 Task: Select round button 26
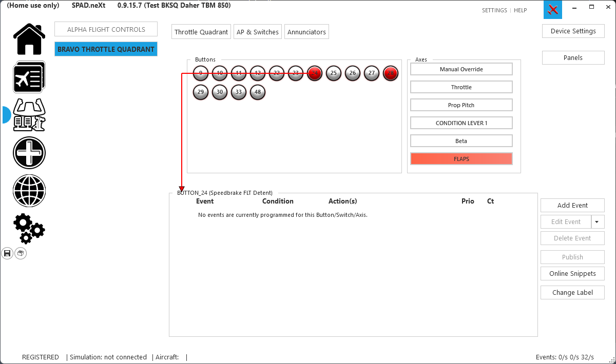[353, 73]
